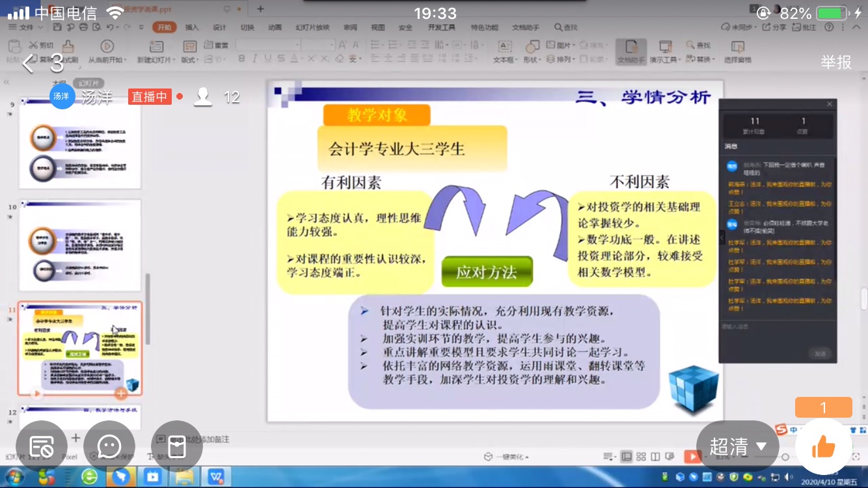Select slide 10 thumbnail in the panel
This screenshot has height=488, width=868.
tap(80, 246)
